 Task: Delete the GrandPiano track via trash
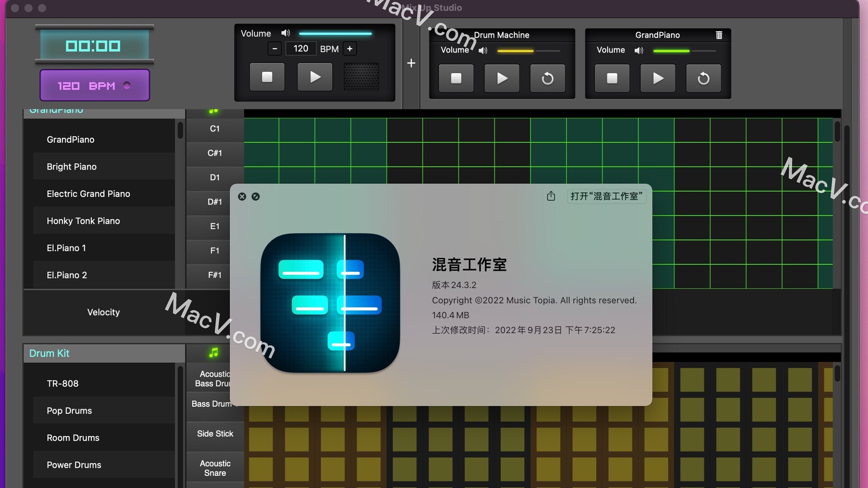[x=719, y=35]
